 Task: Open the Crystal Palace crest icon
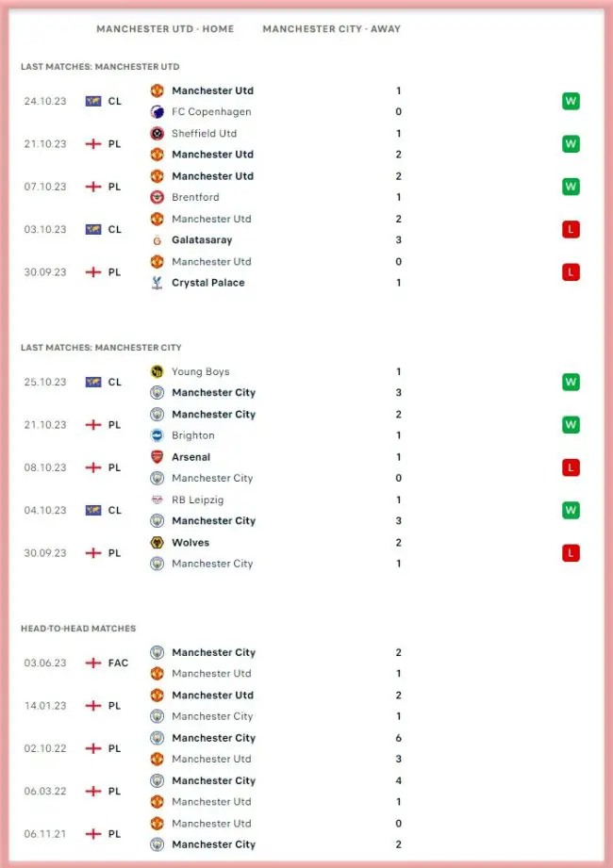[x=157, y=283]
